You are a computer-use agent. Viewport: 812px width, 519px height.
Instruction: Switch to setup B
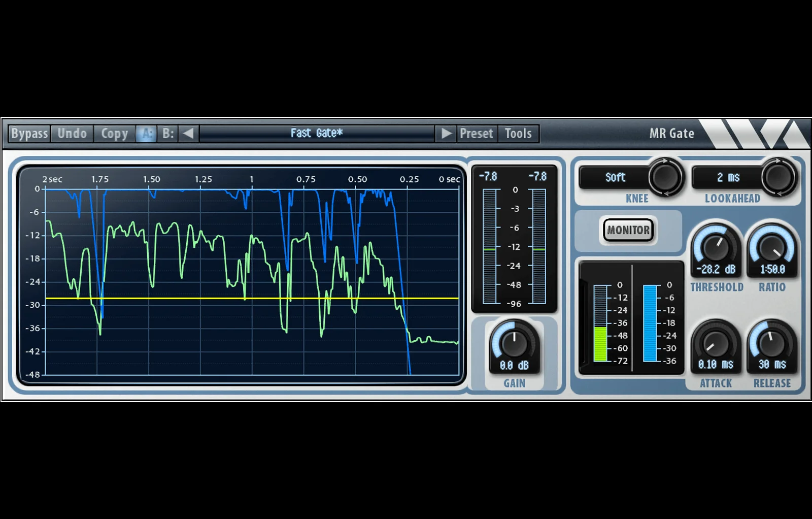pyautogui.click(x=167, y=134)
